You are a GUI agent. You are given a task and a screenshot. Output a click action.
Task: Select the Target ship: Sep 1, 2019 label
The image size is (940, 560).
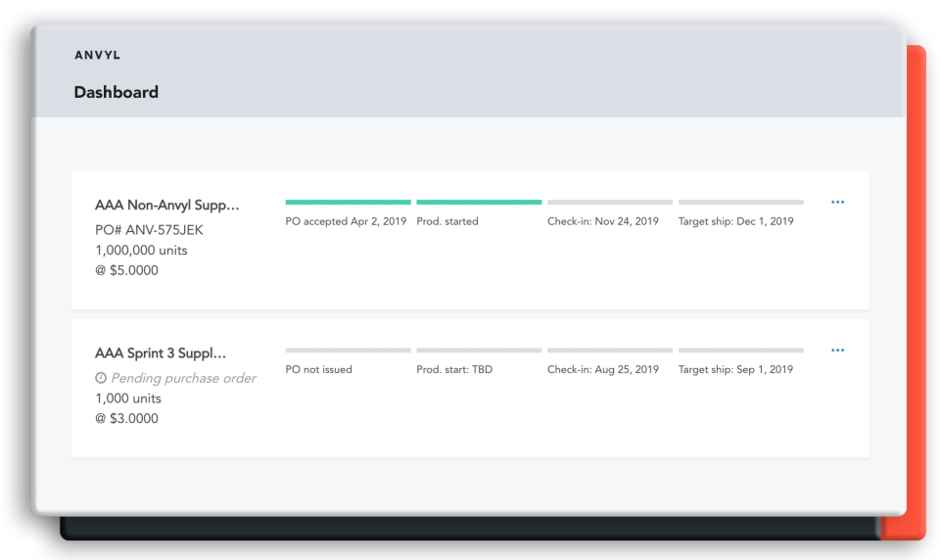(735, 369)
